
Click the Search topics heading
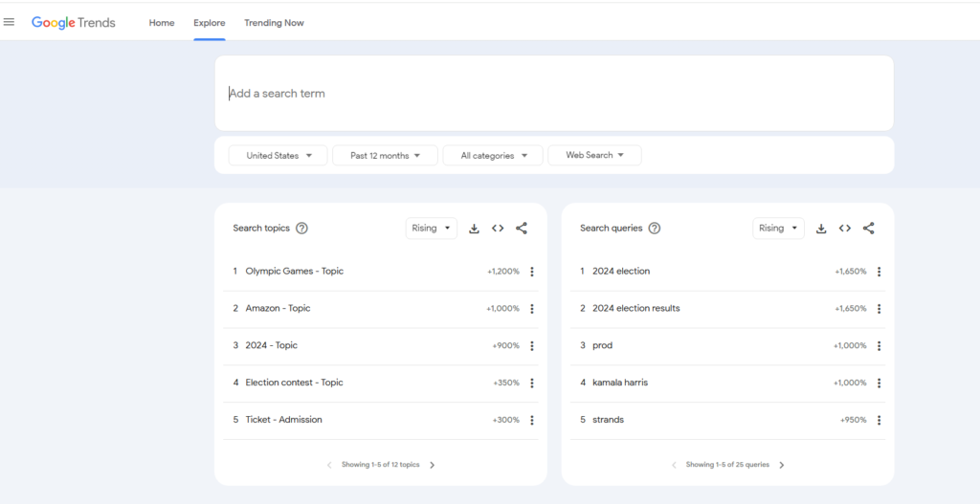click(x=261, y=228)
